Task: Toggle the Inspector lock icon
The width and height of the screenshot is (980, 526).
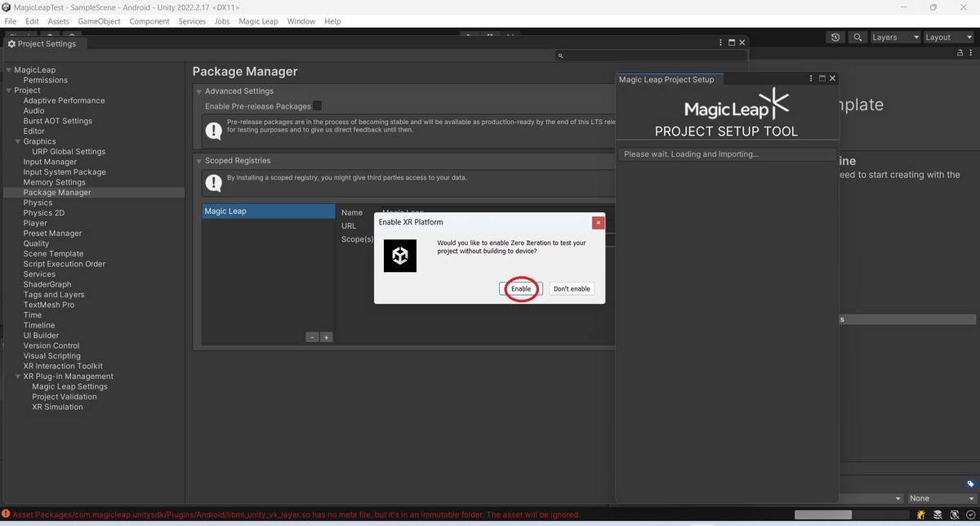Action: tap(960, 52)
